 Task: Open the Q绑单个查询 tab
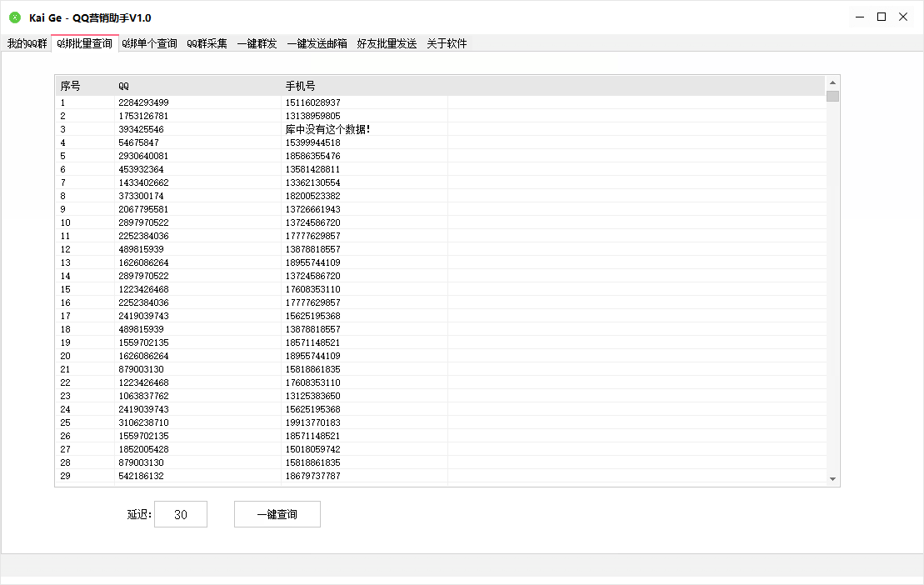tap(149, 44)
